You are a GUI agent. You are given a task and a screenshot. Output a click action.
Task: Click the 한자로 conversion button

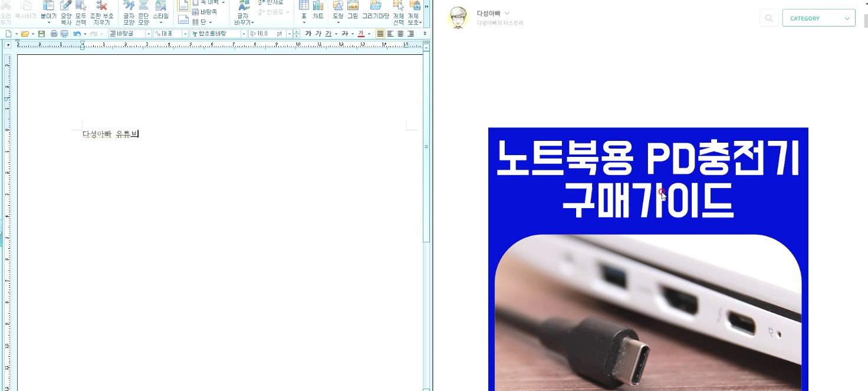coord(271,3)
